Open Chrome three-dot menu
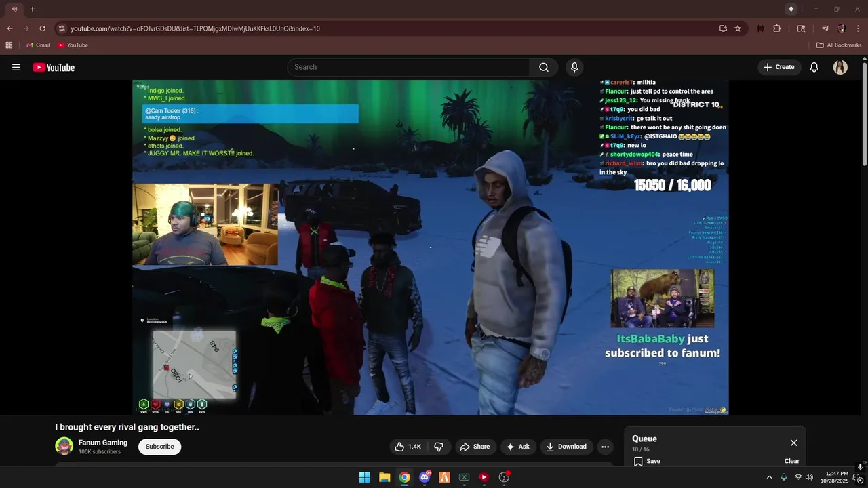 859,28
